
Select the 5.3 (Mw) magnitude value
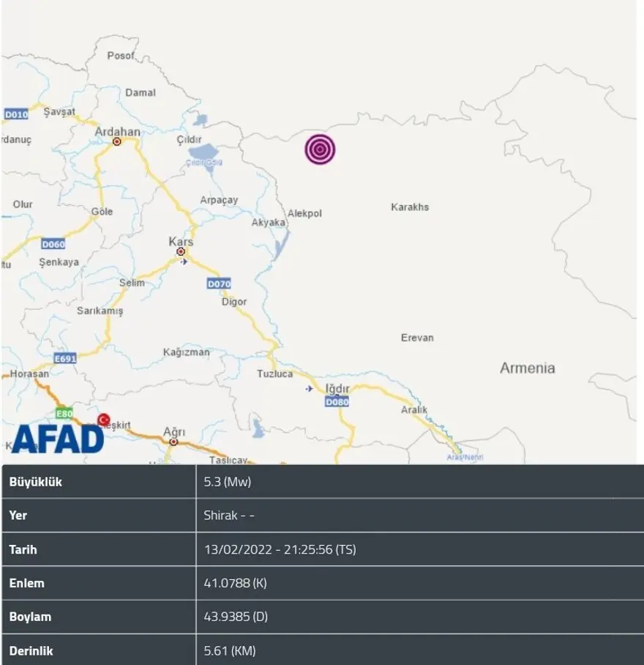(228, 482)
